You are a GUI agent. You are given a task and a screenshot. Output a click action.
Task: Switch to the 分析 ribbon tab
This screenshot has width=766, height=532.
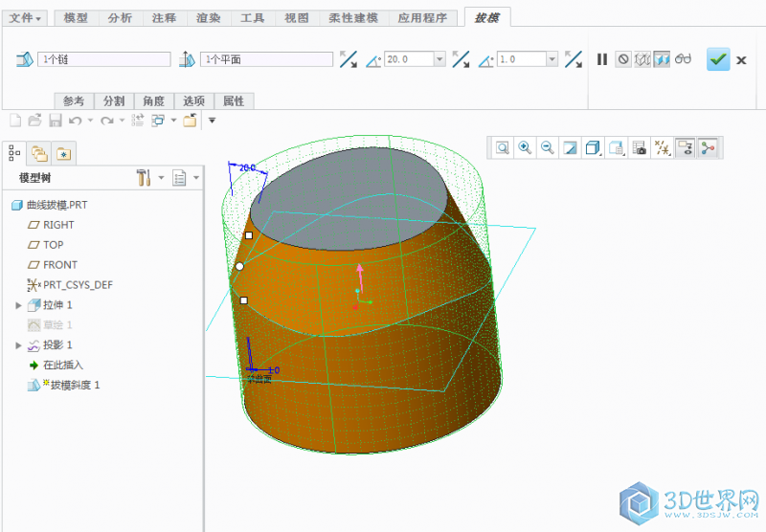point(121,17)
